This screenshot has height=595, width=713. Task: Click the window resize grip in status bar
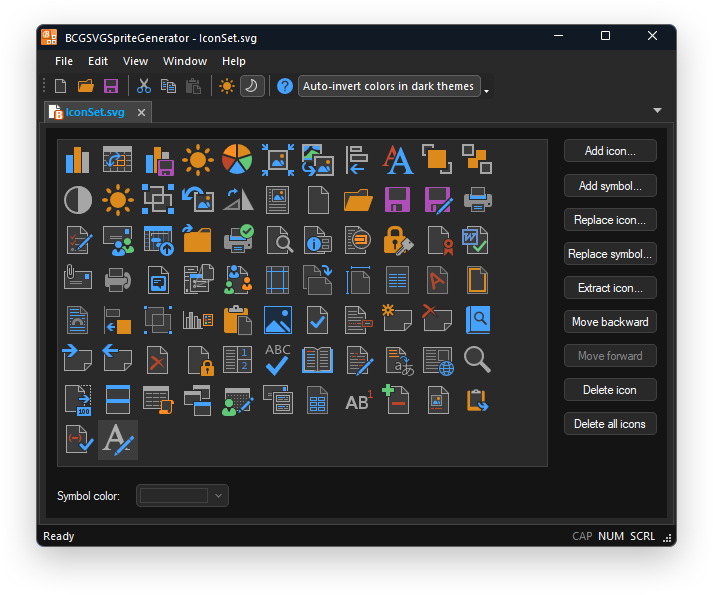point(667,538)
